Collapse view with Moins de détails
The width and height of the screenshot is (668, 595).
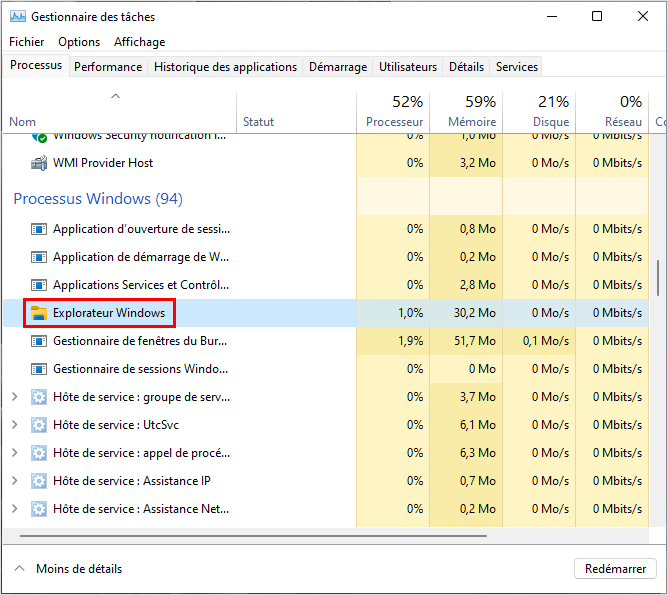coord(68,569)
